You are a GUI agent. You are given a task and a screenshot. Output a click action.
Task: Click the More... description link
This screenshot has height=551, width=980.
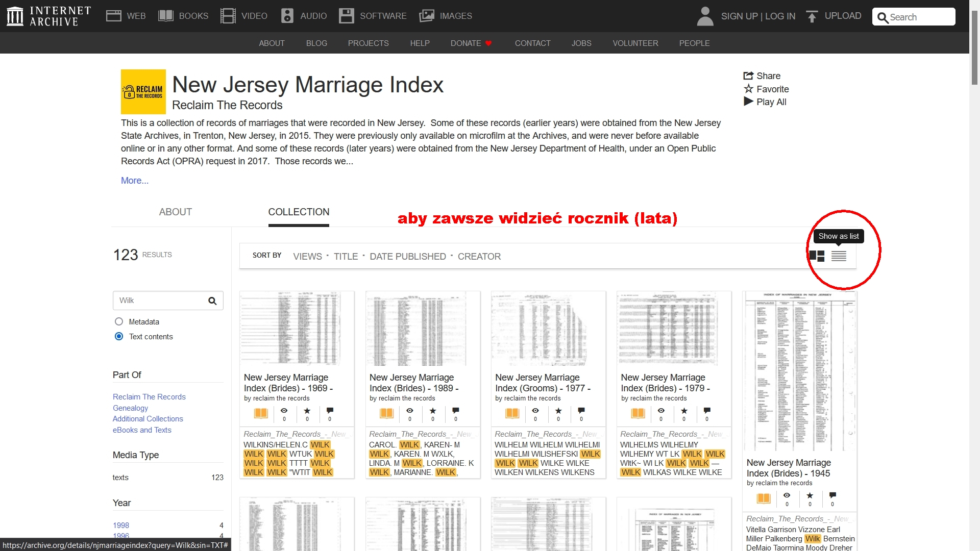pyautogui.click(x=135, y=181)
